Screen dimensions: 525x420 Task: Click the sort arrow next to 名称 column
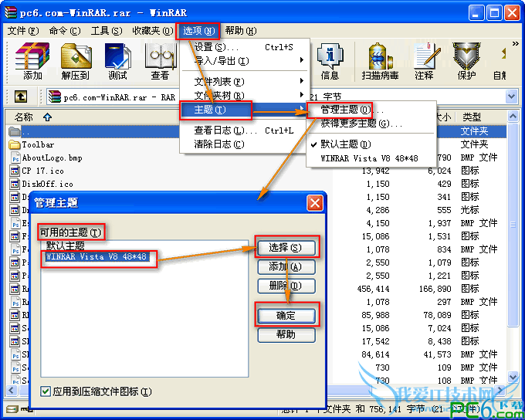[47, 117]
